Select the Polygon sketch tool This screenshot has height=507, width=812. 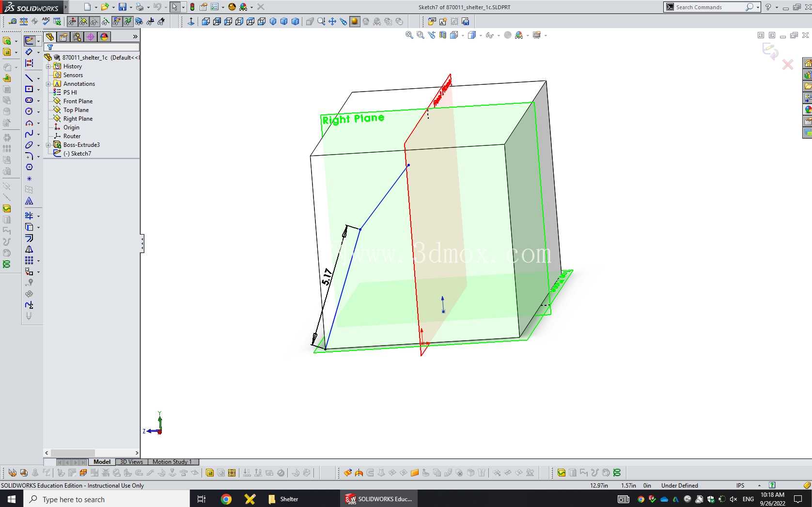tap(29, 167)
